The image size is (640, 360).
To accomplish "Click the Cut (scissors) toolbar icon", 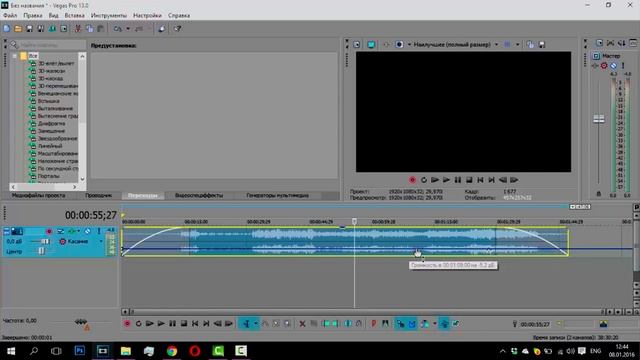I will pyautogui.click(x=78, y=29).
